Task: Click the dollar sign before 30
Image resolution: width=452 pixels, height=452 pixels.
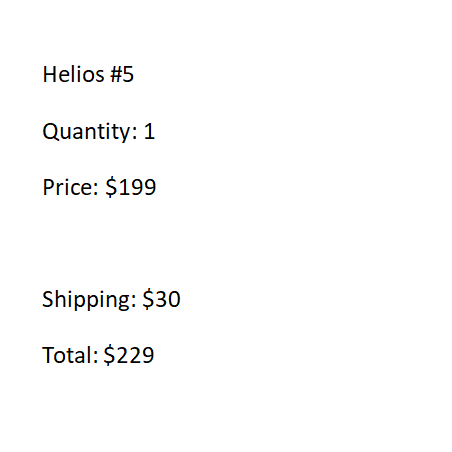Action: (148, 299)
